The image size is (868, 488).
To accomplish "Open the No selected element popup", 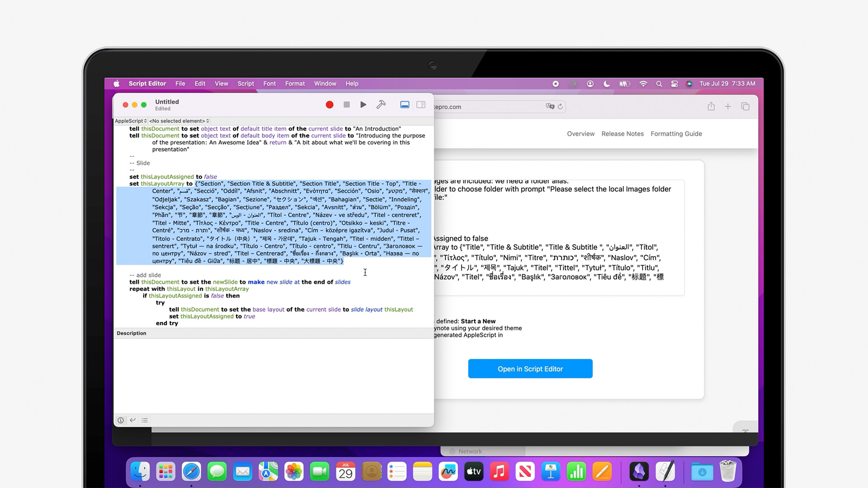I will point(179,121).
